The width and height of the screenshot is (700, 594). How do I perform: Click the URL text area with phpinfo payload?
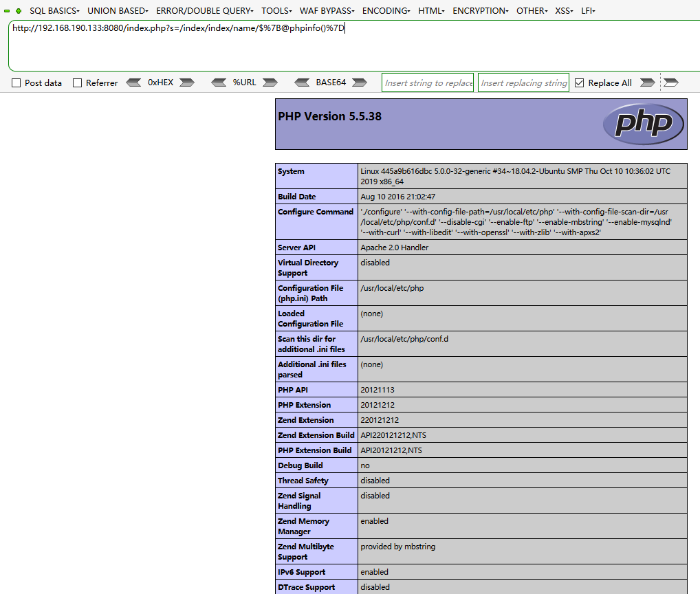354,45
